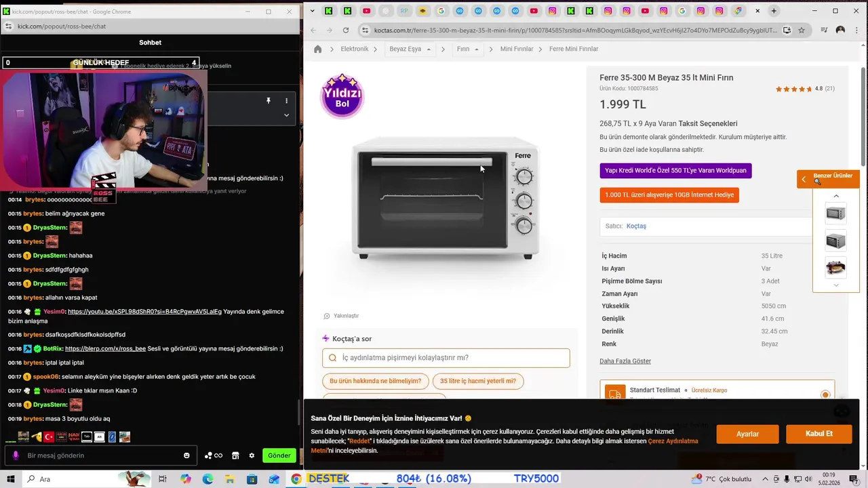
Task: Open the media control icon in Chrome toolbar
Action: pyautogui.click(x=824, y=30)
